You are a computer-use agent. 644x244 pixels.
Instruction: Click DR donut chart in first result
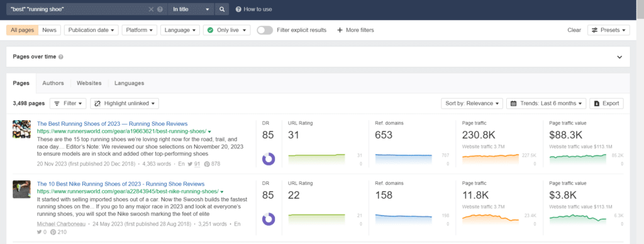268,159
